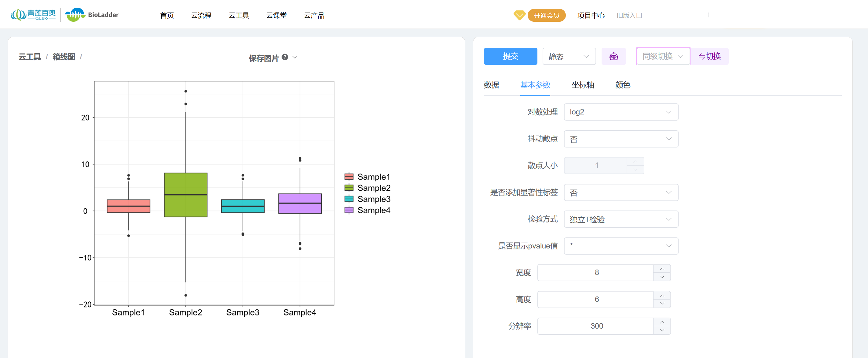Switch to the 坐标轴 tab
This screenshot has width=868, height=358.
click(583, 85)
